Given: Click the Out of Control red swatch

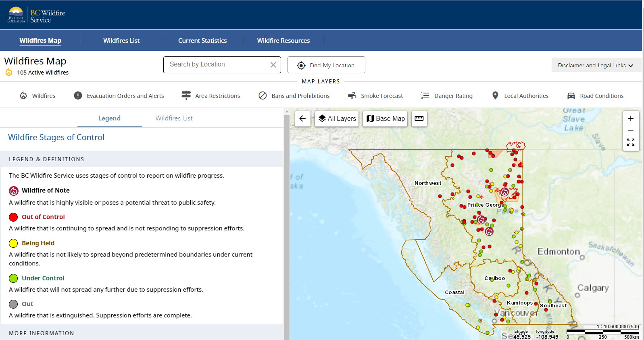Looking at the screenshot, I should tap(13, 217).
